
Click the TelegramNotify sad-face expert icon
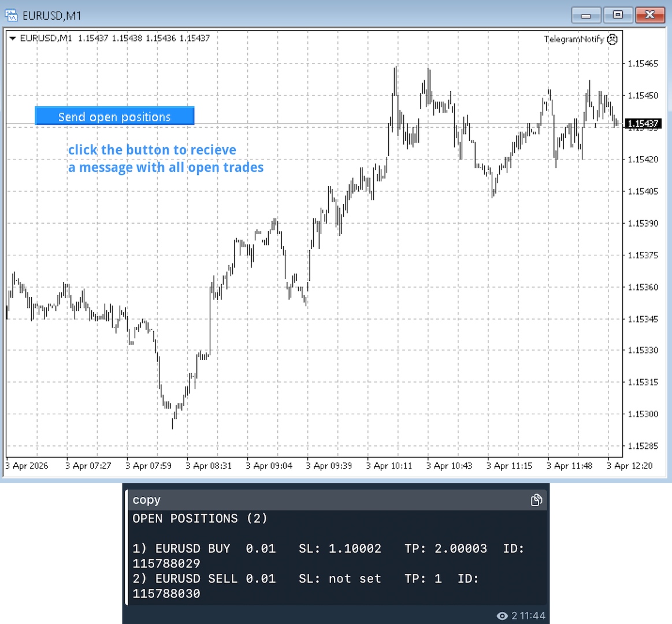(613, 39)
